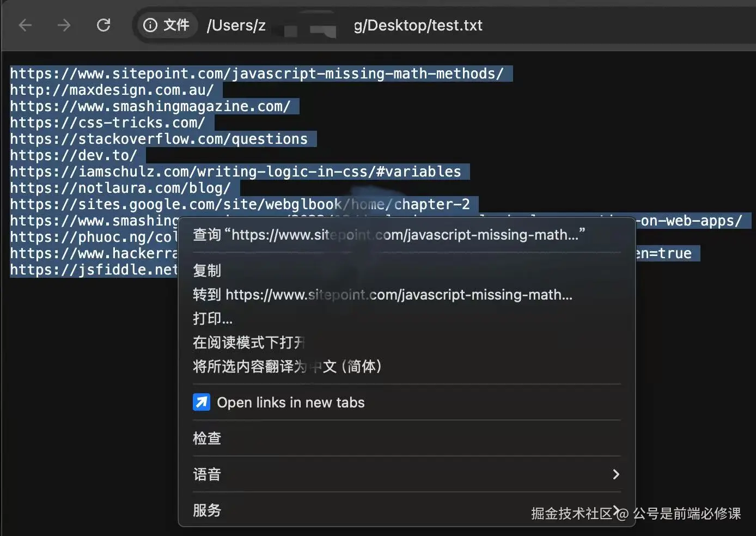Click the https://notlaura.com/blog/ line
Viewport: 756px width, 536px height.
120,188
